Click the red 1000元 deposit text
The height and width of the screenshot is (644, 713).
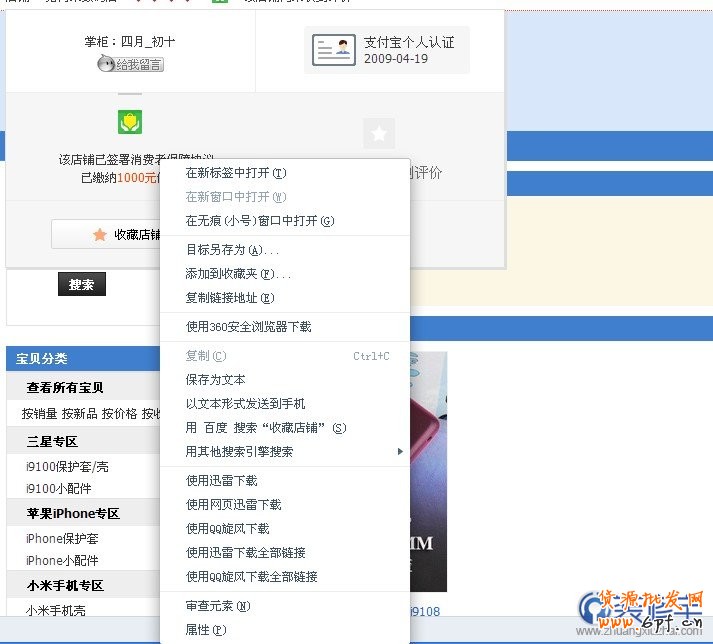tap(136, 178)
